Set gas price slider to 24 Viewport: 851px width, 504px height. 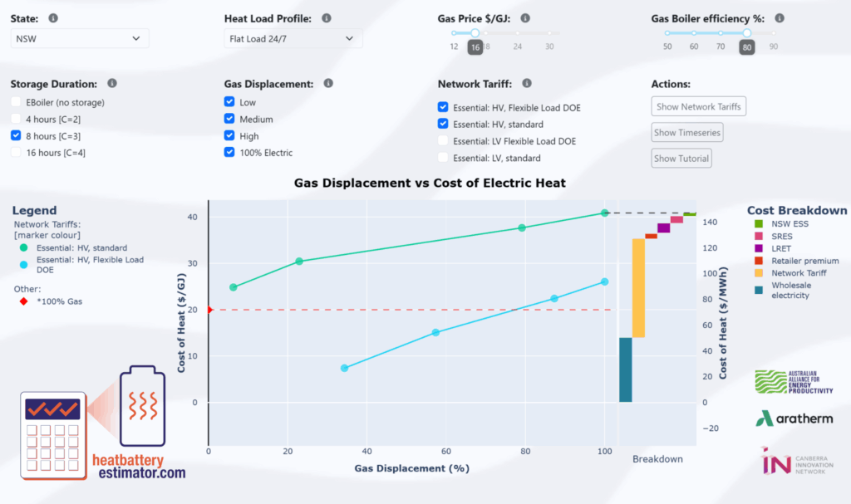point(517,34)
